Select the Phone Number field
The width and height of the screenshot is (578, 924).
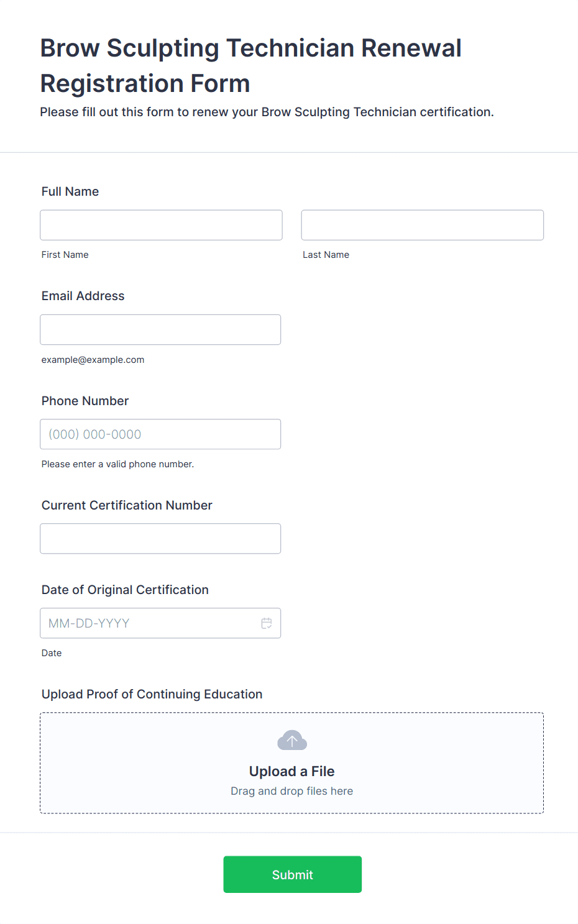coord(160,434)
